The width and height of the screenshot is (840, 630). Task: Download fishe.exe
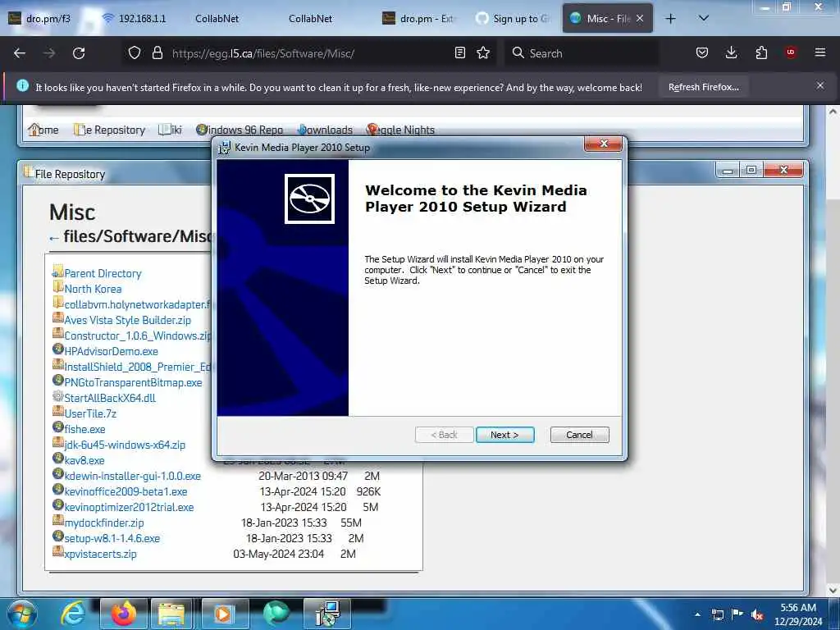tap(84, 429)
